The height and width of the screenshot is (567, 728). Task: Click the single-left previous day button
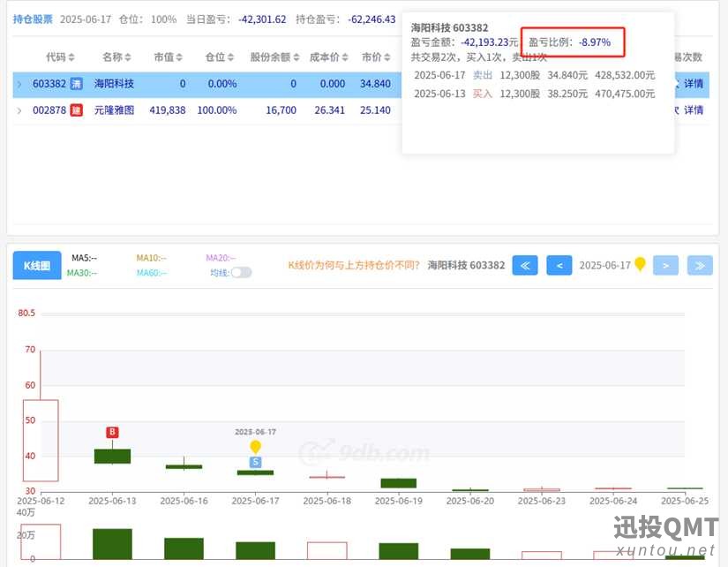click(559, 265)
